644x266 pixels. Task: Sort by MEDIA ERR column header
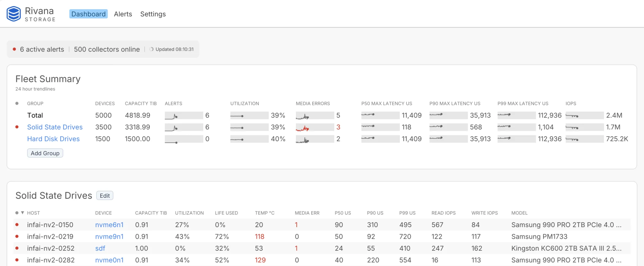click(x=307, y=213)
